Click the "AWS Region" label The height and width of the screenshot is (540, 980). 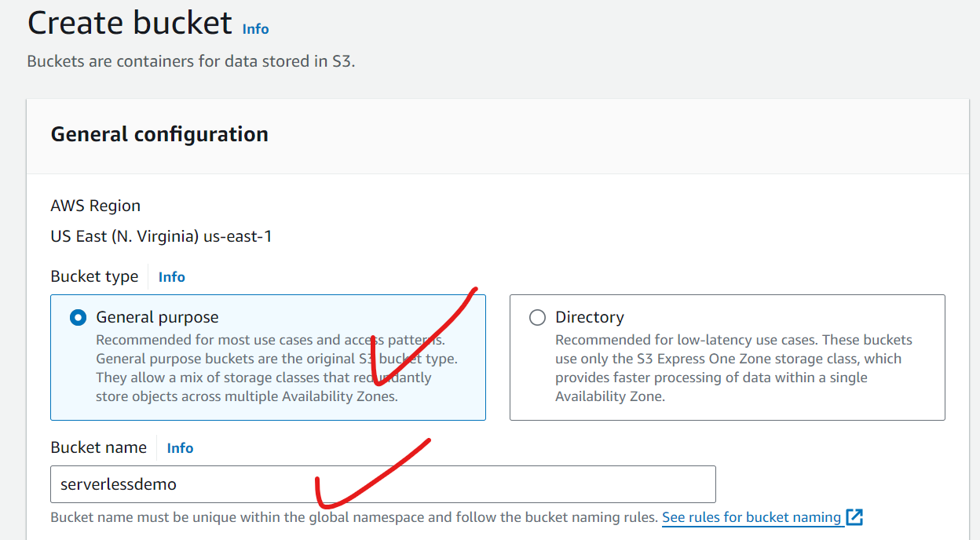click(x=95, y=206)
